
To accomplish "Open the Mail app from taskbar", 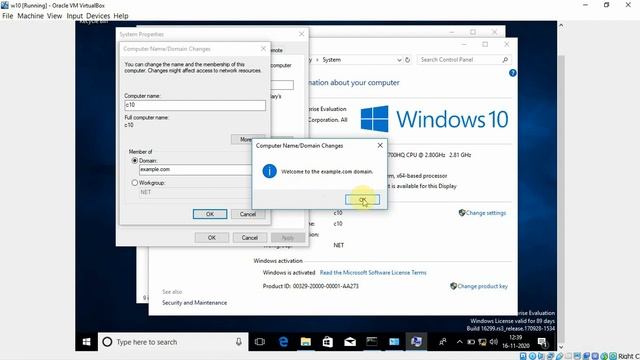I will click(350, 342).
